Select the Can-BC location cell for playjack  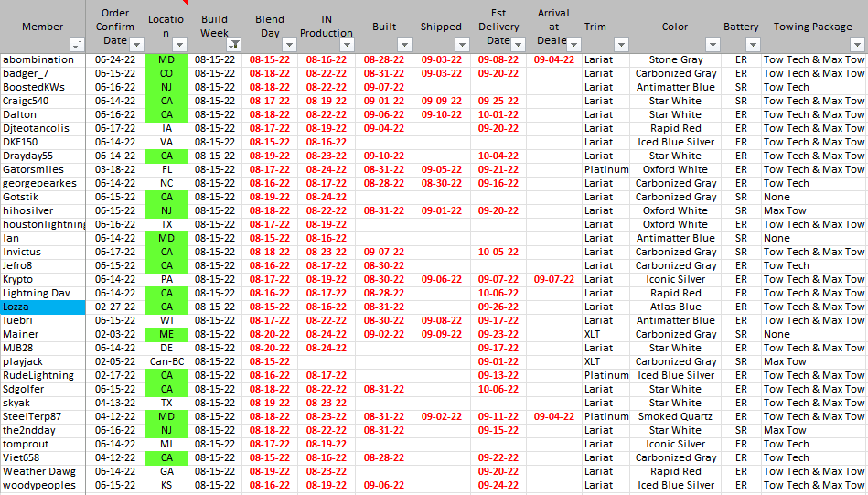point(166,361)
